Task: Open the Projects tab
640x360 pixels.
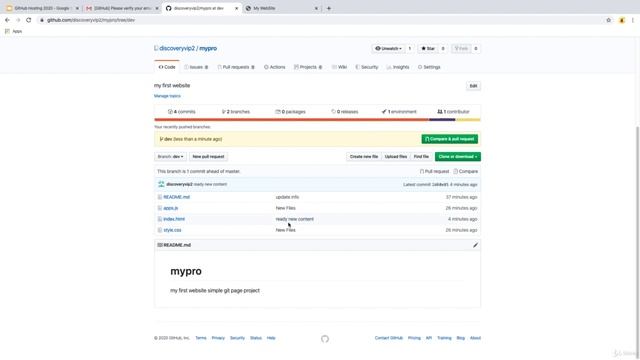Action: (x=308, y=67)
